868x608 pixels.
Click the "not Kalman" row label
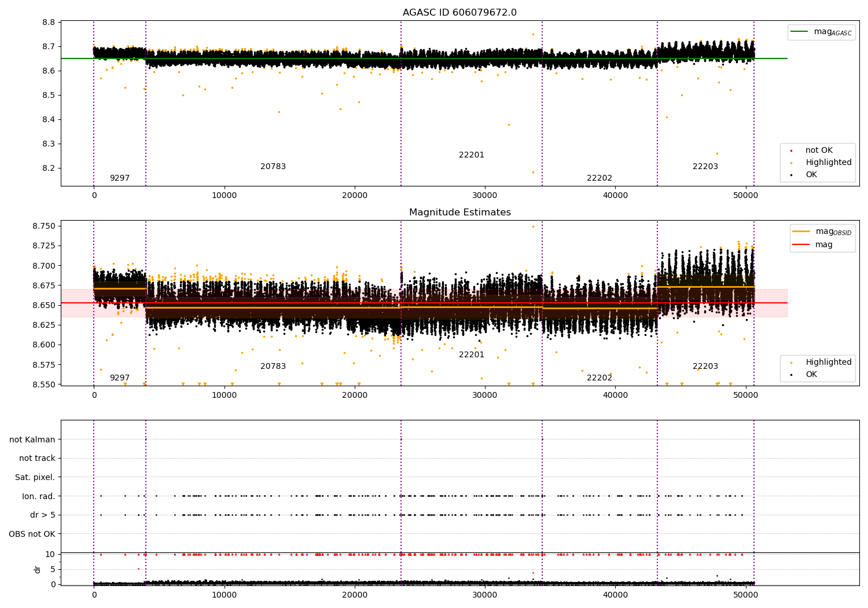[x=32, y=440]
